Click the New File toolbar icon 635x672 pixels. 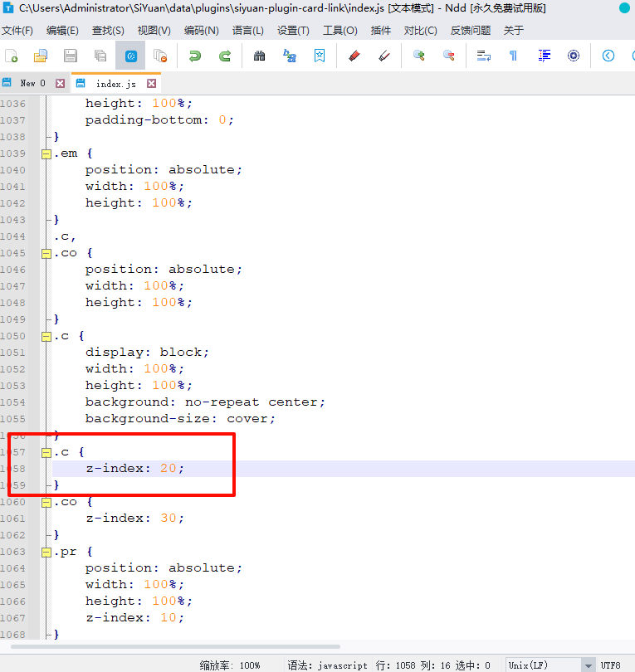click(12, 56)
